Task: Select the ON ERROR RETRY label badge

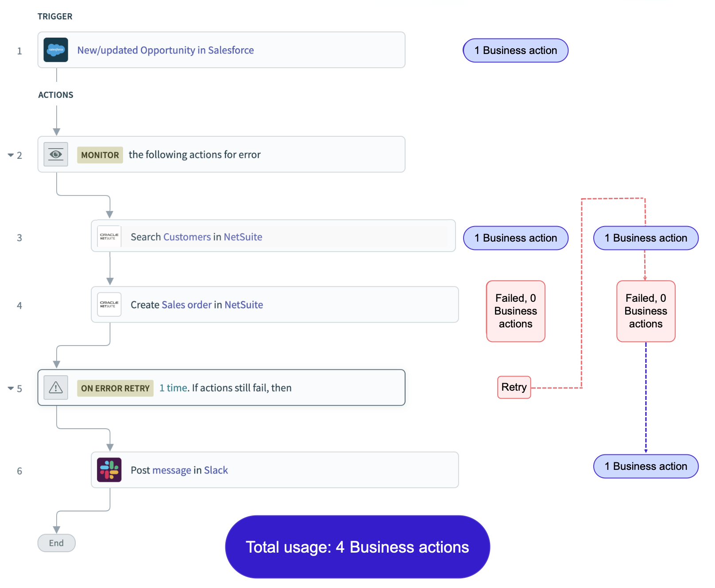Action: coord(115,388)
